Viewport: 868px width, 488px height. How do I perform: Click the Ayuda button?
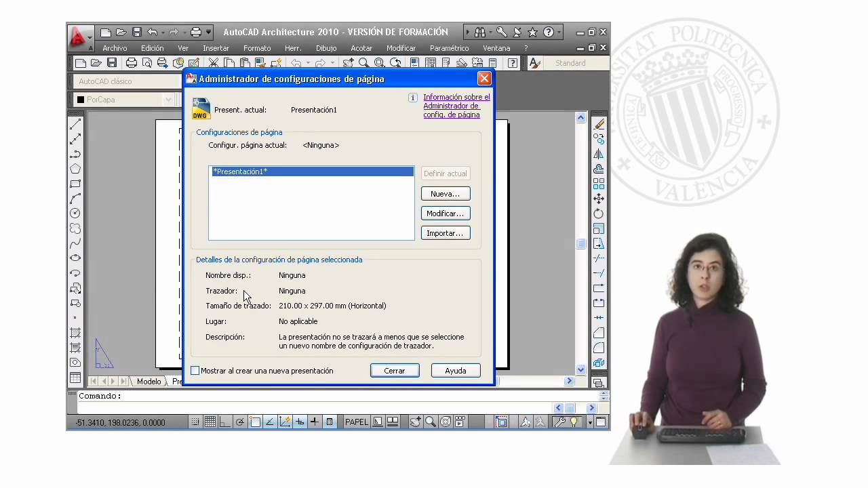click(456, 371)
